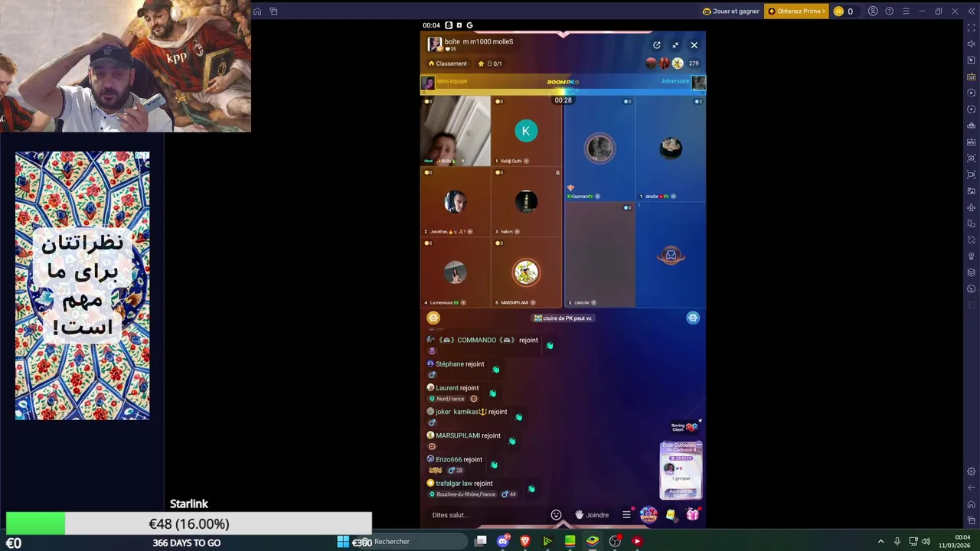Viewport: 980px width, 551px height.
Task: Wave at Laurent with the hand icon
Action: click(492, 393)
